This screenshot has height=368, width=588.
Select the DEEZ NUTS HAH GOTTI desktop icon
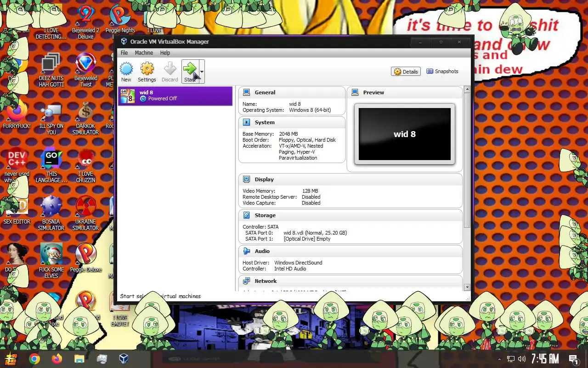[x=51, y=70]
